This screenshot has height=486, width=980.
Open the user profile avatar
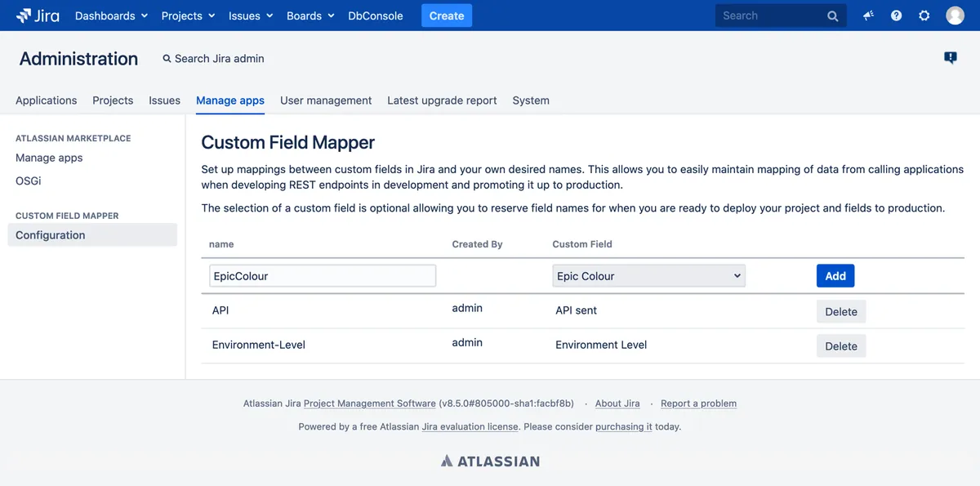point(955,16)
